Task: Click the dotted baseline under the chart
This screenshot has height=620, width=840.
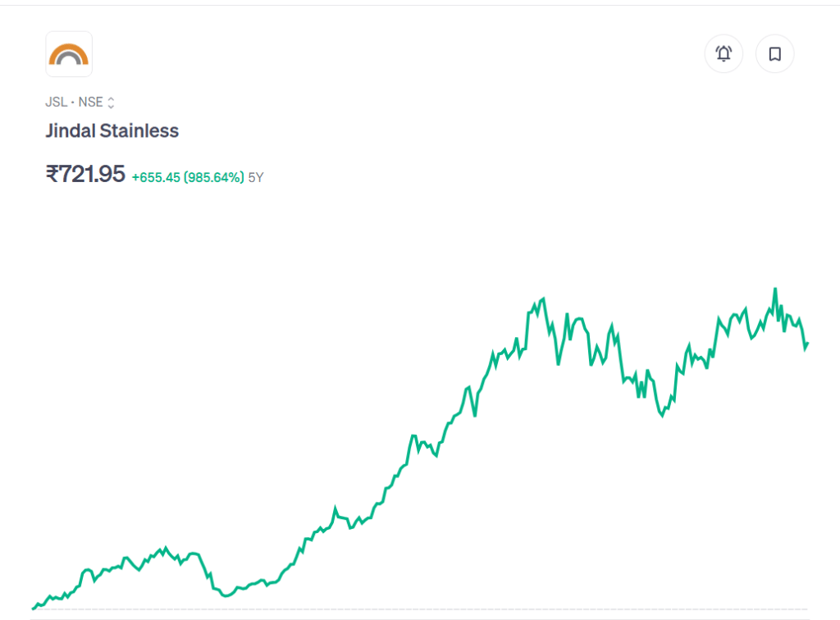Action: click(410, 609)
